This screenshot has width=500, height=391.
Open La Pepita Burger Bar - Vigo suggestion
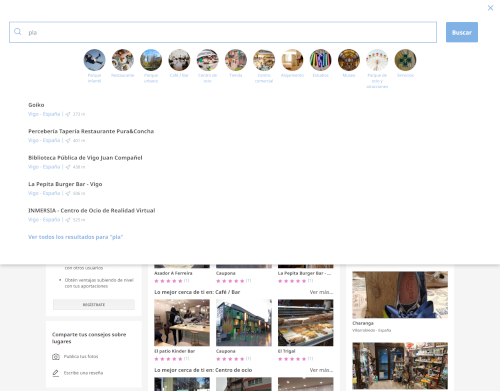pos(65,184)
